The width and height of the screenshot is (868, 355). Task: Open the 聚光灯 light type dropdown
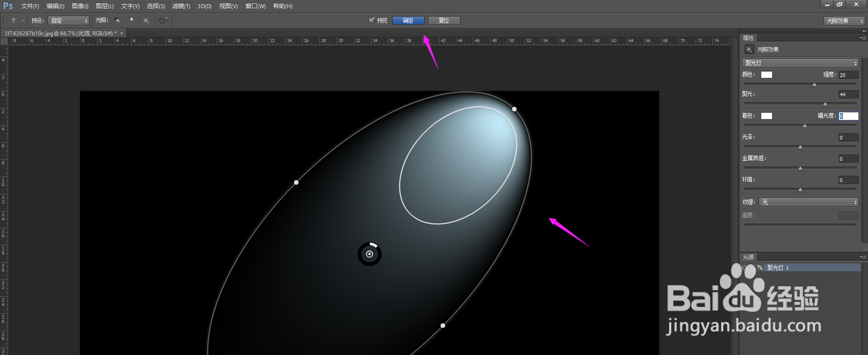[800, 63]
